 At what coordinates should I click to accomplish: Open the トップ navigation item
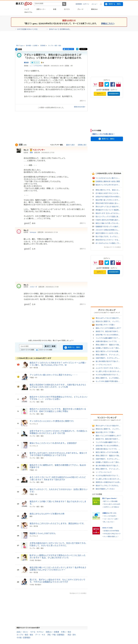pyautogui.click(x=27, y=9)
